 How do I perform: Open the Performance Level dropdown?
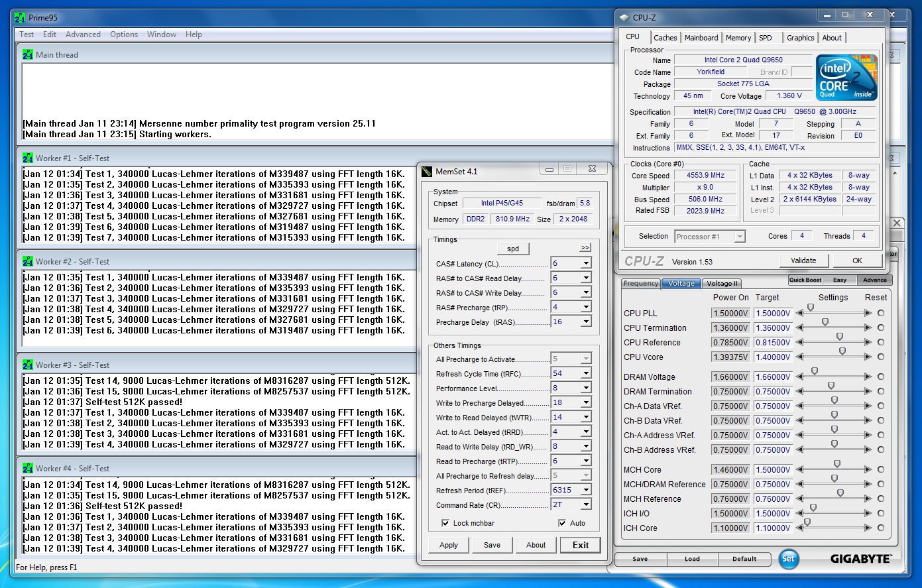(586, 388)
